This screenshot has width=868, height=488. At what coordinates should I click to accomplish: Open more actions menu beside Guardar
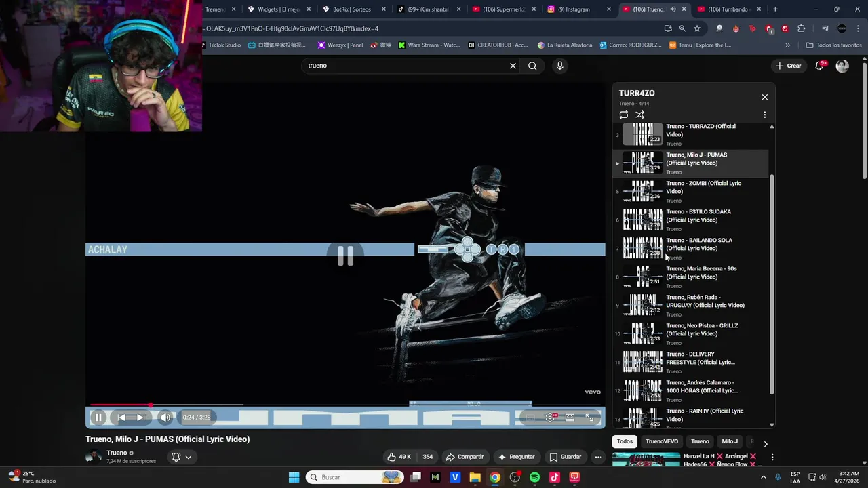click(598, 457)
